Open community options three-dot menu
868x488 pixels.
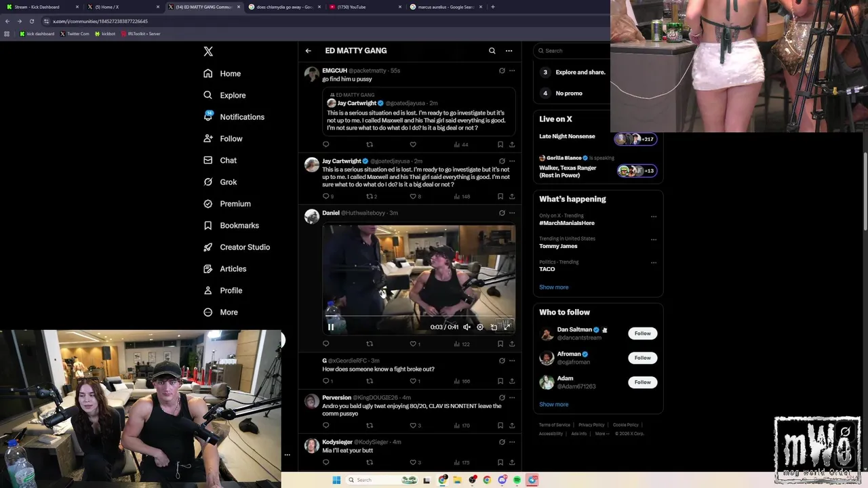tap(509, 51)
